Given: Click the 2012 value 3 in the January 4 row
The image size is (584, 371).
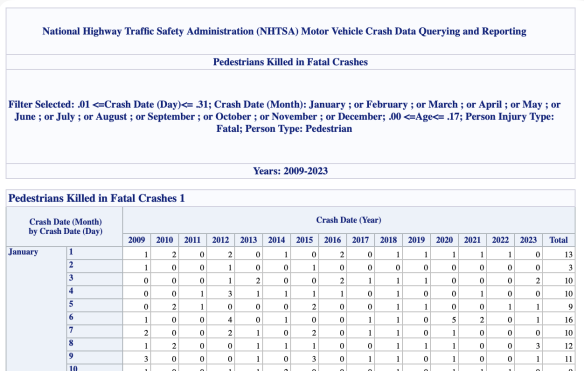Looking at the screenshot, I should tap(230, 294).
